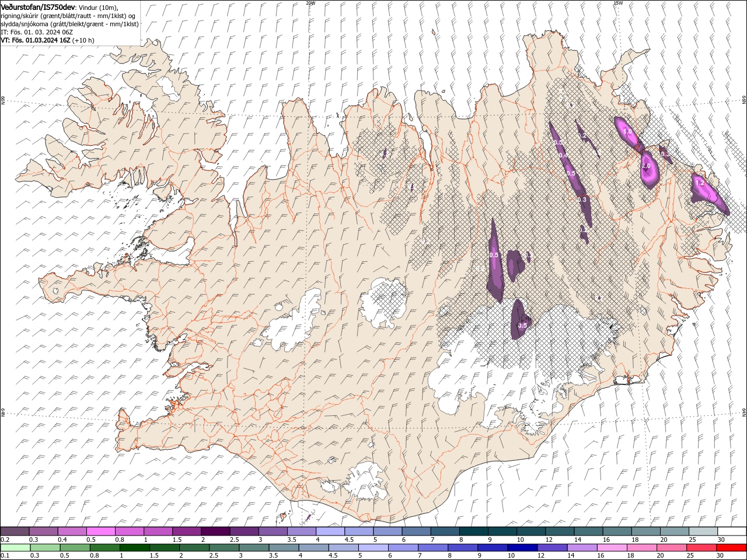This screenshot has height=560, width=747.
Task: Pick the dark green 1 swatch in lower row
Action: tap(135, 548)
